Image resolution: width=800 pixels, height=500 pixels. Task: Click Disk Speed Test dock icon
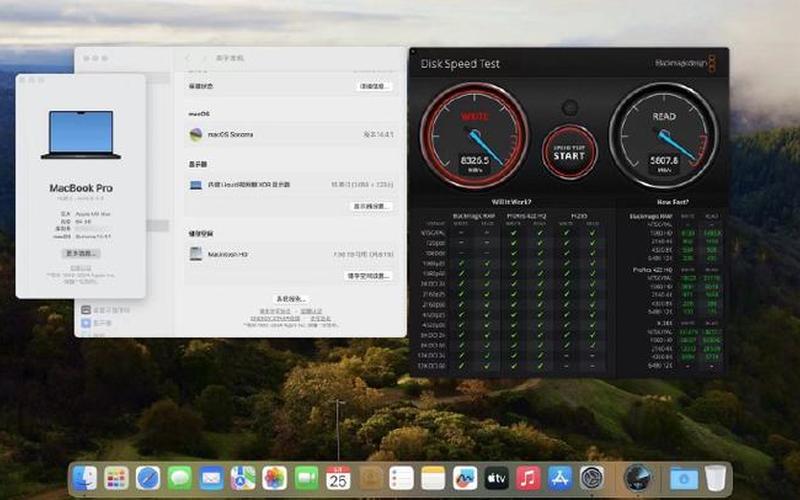pos(638,479)
